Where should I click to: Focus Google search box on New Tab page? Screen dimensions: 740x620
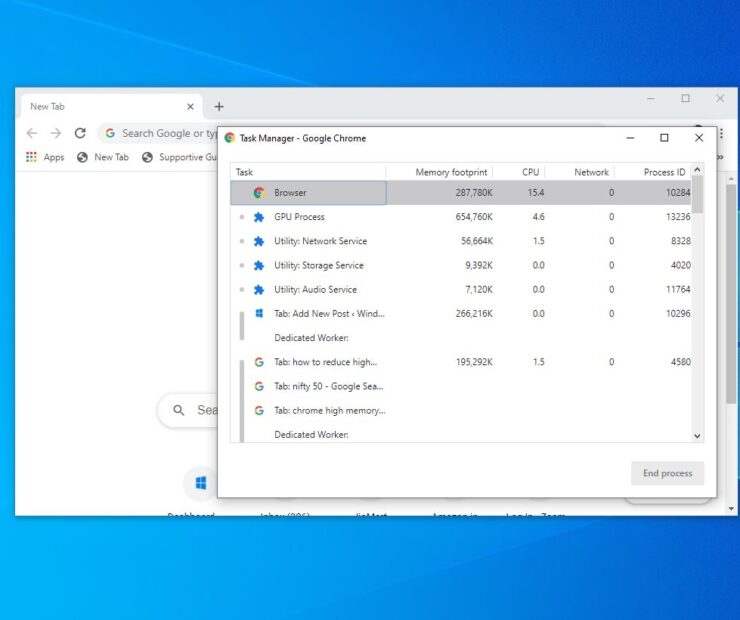tap(188, 410)
